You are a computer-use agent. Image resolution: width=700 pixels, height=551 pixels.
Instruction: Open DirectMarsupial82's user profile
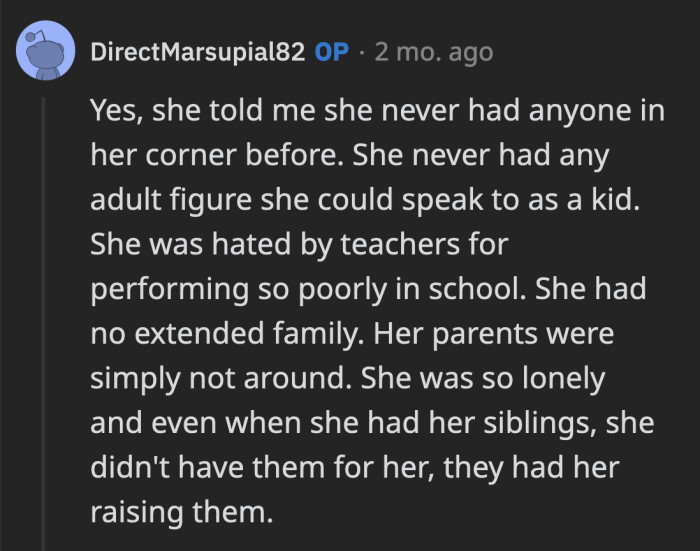click(x=197, y=53)
